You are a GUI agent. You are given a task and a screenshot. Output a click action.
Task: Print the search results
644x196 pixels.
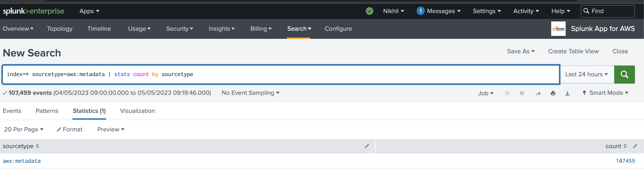tap(553, 93)
